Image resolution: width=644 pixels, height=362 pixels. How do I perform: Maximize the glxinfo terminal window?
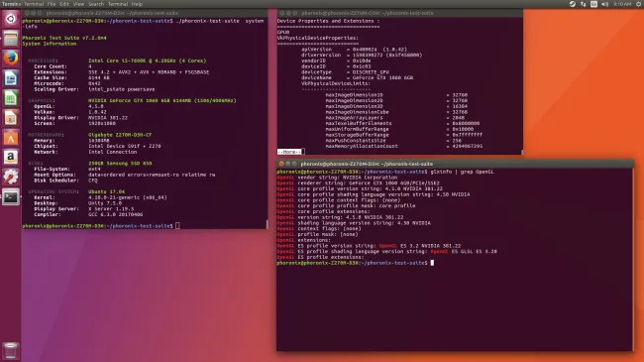294,164
